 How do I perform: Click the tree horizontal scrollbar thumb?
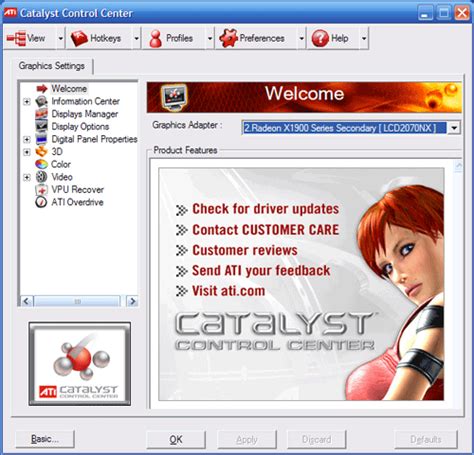click(77, 301)
